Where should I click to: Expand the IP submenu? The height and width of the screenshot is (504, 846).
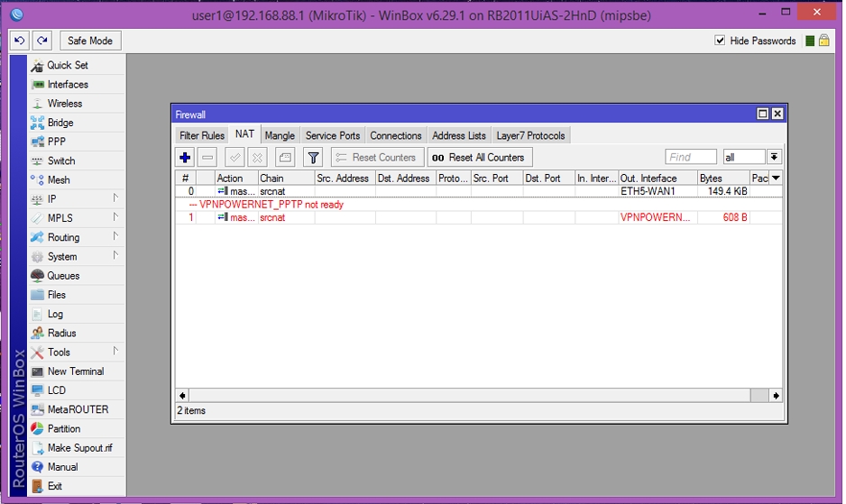pos(115,198)
